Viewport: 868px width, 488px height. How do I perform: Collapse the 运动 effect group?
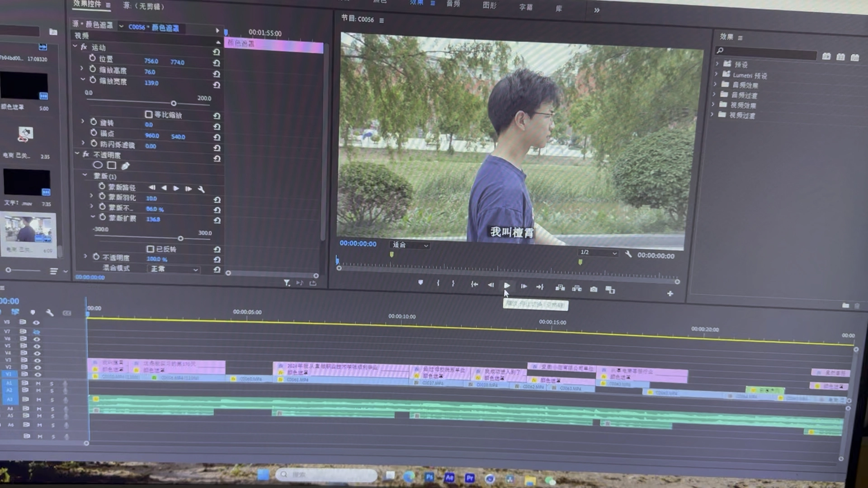[x=75, y=46]
